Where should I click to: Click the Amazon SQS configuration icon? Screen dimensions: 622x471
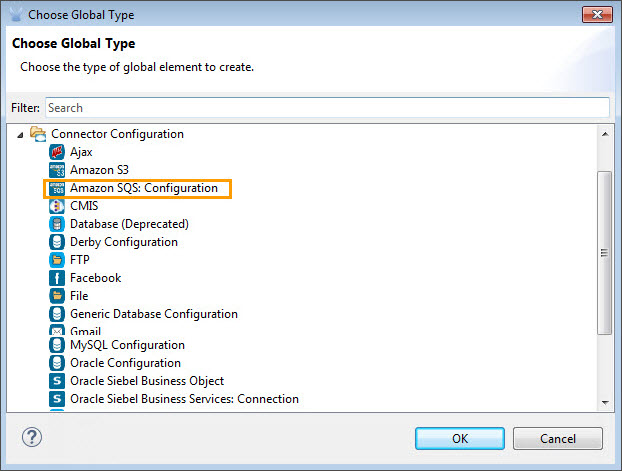pyautogui.click(x=57, y=188)
